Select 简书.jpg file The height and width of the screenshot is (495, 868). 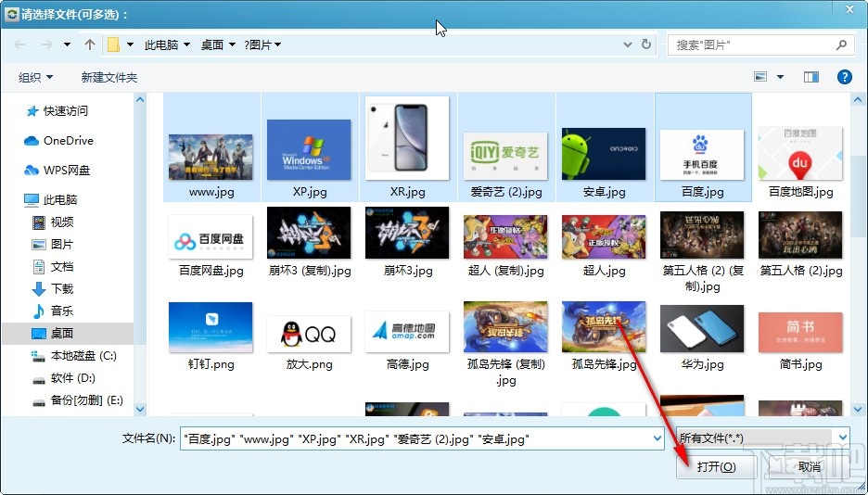[800, 341]
